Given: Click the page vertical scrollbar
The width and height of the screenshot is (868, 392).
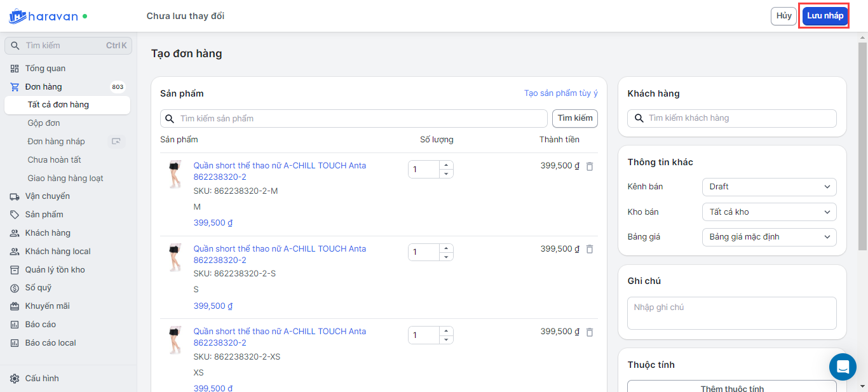Looking at the screenshot, I should (862, 146).
